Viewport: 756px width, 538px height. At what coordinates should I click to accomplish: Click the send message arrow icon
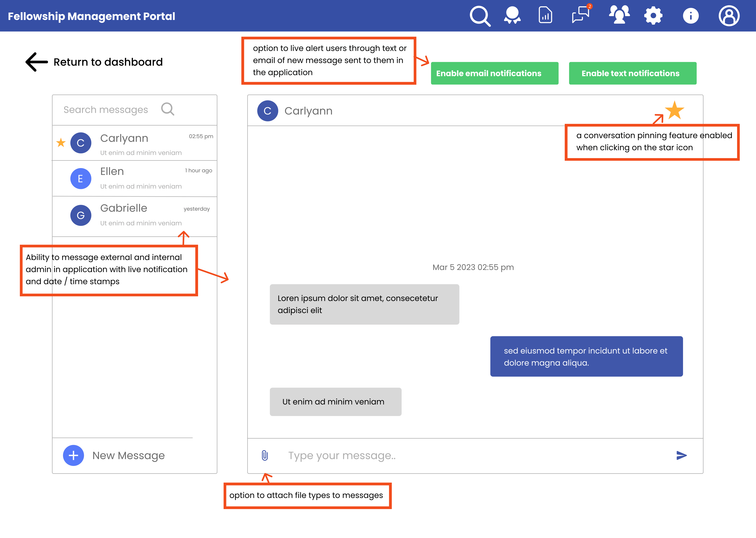click(682, 456)
